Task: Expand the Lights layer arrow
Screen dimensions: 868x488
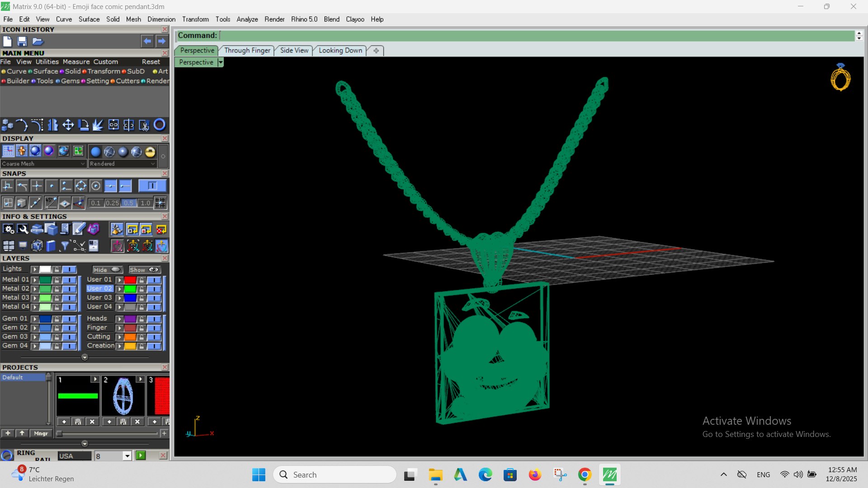Action: coord(35,269)
